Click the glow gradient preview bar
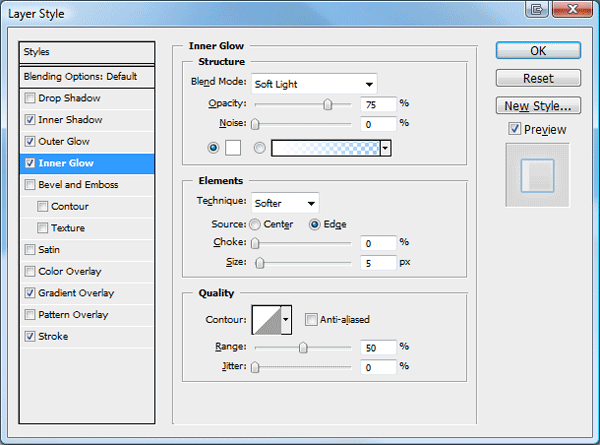 (x=326, y=148)
